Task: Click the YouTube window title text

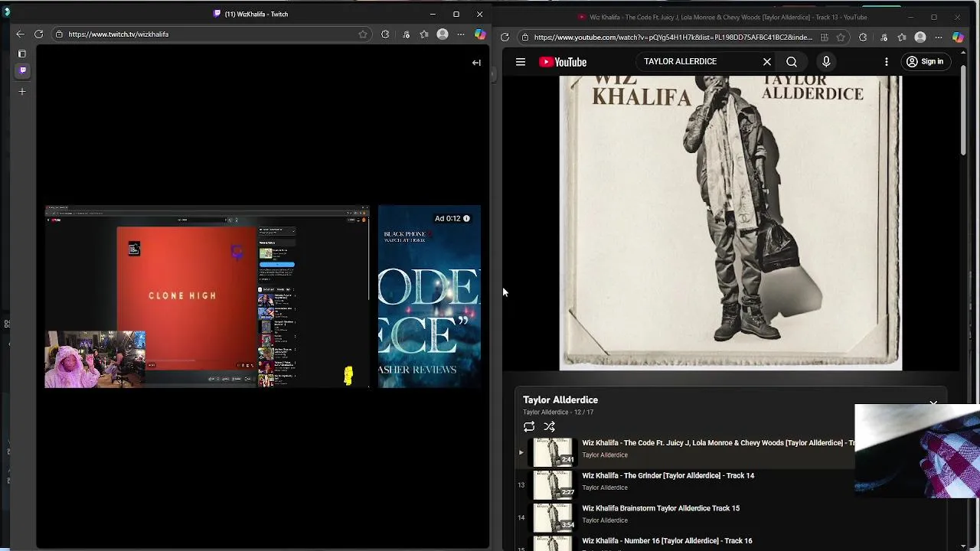Action: point(728,17)
